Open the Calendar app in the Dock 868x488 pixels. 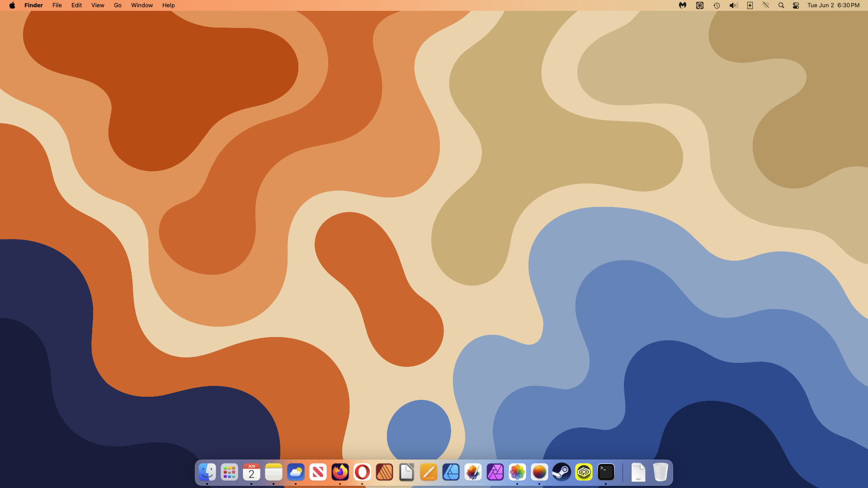[x=252, y=473]
